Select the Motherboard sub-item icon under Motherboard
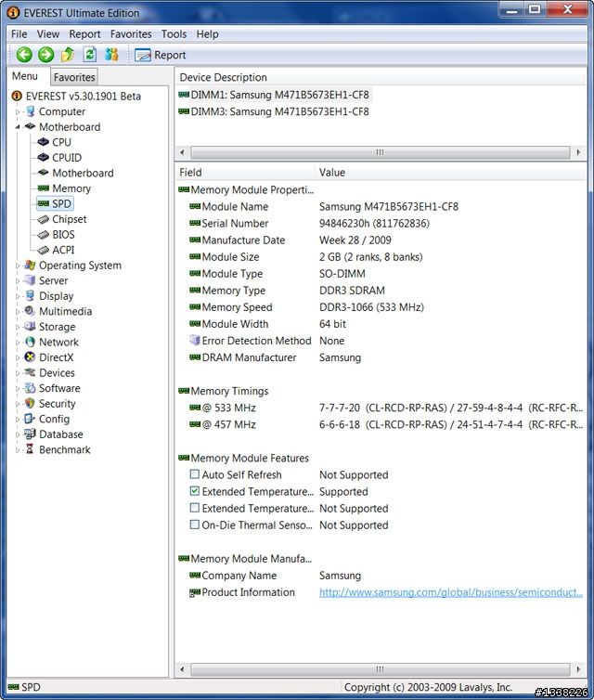594x700 pixels. (x=44, y=173)
